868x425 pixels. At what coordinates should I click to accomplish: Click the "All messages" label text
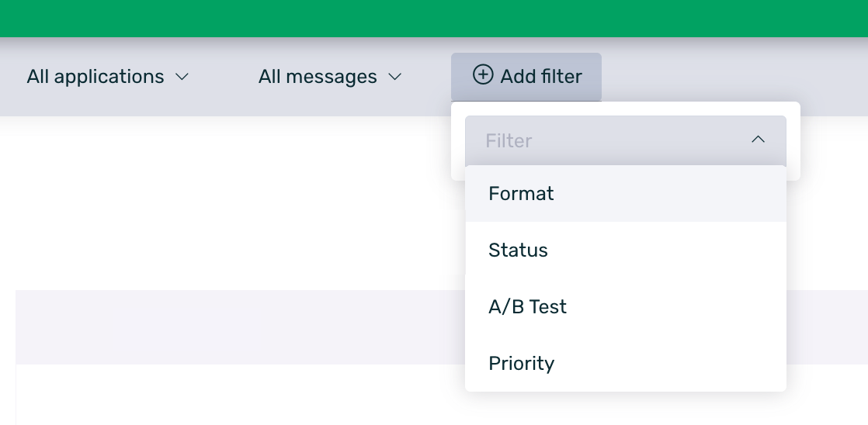click(318, 78)
